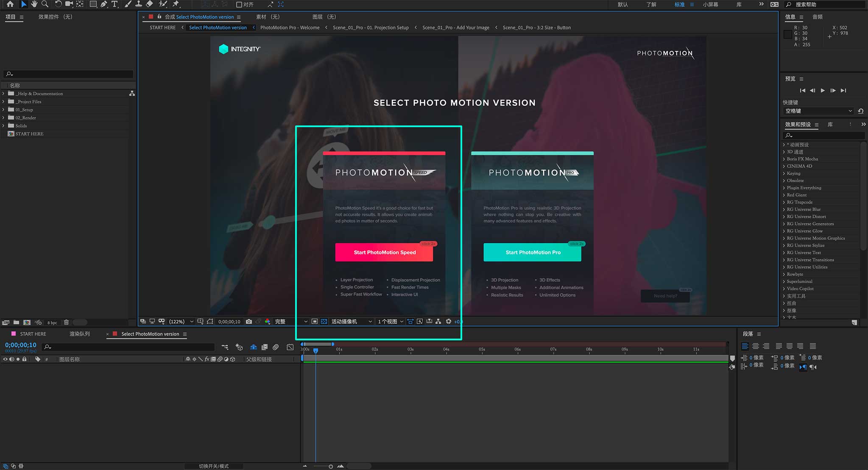Toggle lock on composition viewer tab

pos(159,17)
